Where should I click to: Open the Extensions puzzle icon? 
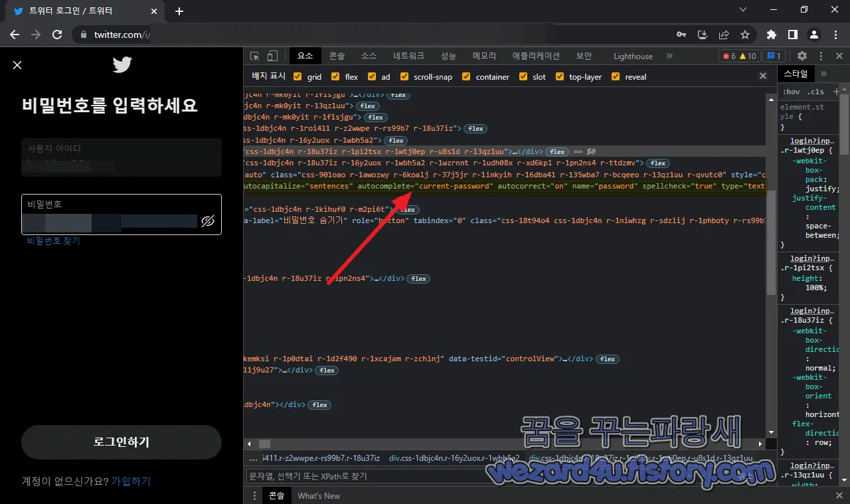tap(772, 35)
